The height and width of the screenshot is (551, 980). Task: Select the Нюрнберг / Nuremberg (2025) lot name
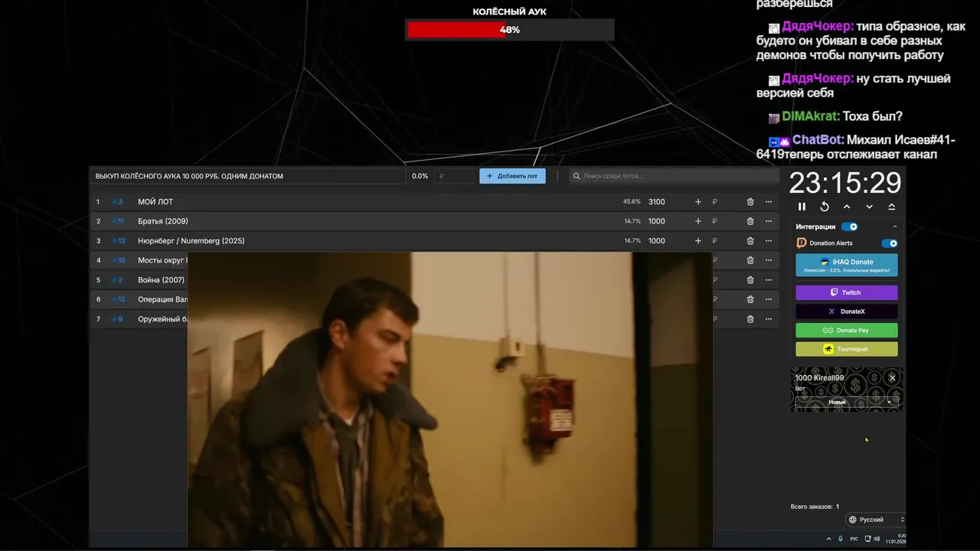pos(191,241)
